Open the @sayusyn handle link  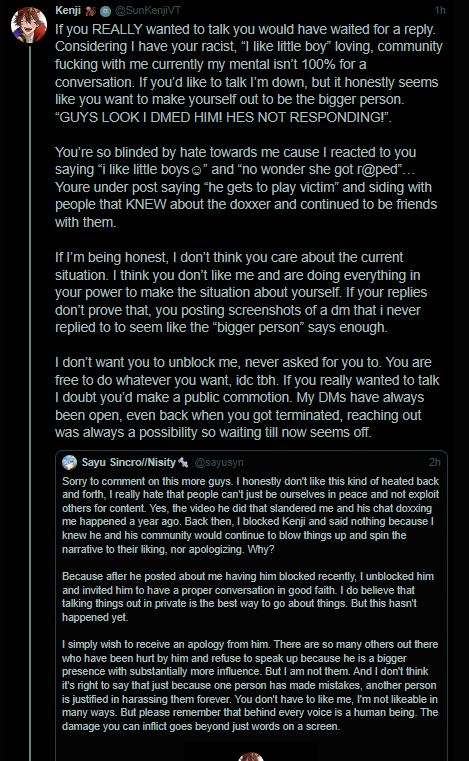click(219, 463)
